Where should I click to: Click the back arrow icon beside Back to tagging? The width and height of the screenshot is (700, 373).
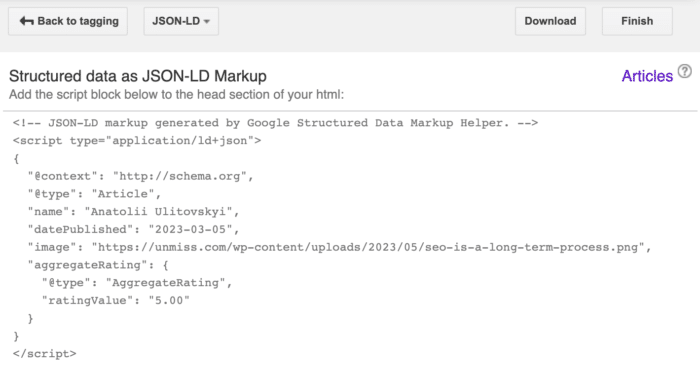(x=26, y=21)
